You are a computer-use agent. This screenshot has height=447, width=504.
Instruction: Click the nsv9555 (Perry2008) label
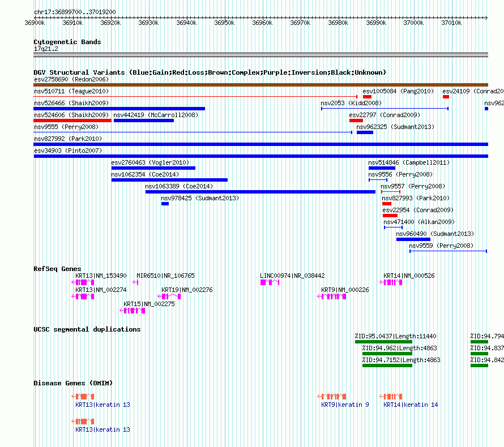66,127
